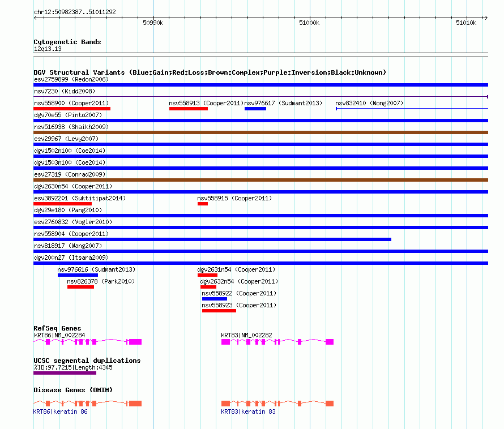Click the 51000k ruler position label
The width and height of the screenshot is (504, 429).
tap(309, 23)
